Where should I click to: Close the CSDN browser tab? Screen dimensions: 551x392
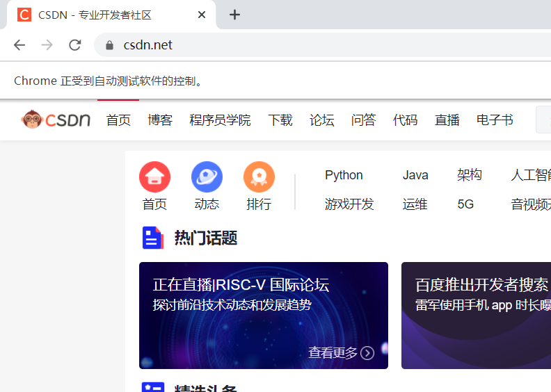pos(202,15)
